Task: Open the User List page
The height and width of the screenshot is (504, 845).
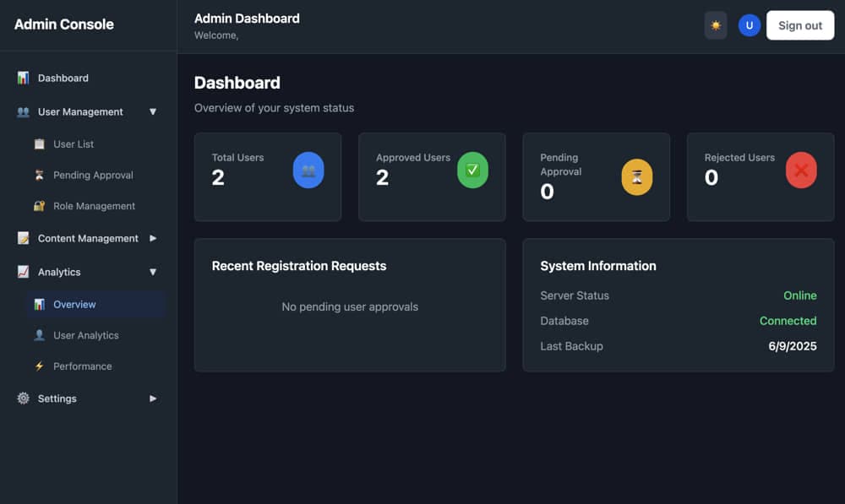Action: [x=74, y=144]
